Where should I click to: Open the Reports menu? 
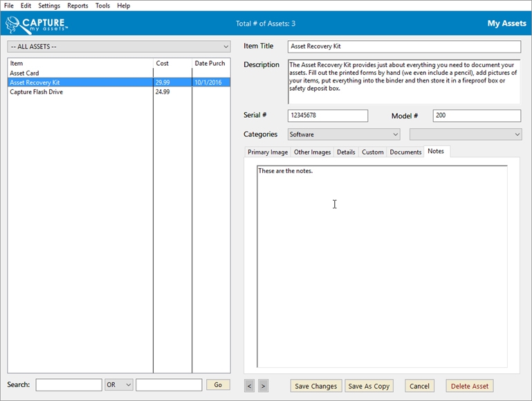tap(77, 6)
